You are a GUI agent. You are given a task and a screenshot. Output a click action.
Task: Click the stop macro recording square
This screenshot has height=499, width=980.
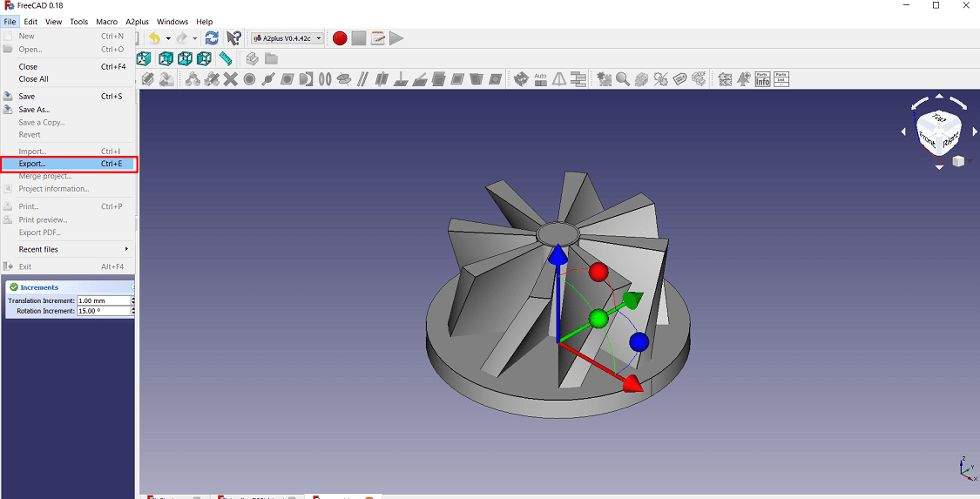click(x=359, y=38)
